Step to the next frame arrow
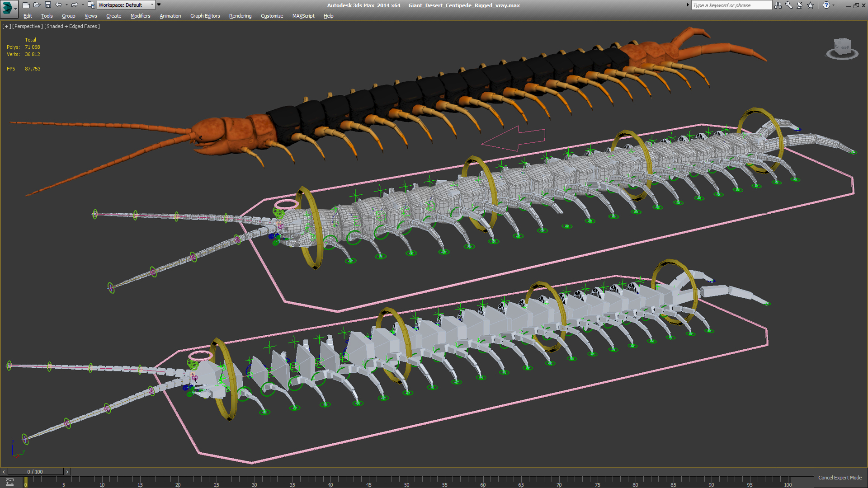This screenshot has height=488, width=868. click(x=67, y=472)
